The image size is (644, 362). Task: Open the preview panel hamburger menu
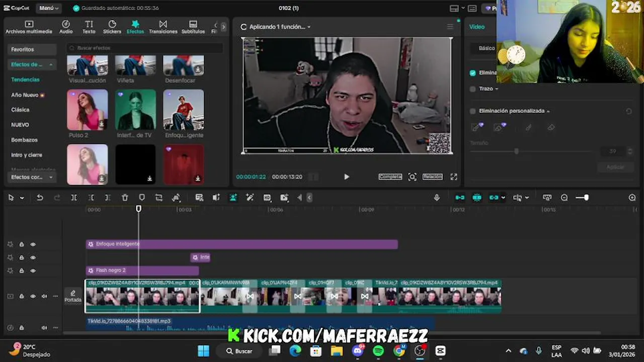[x=450, y=27]
